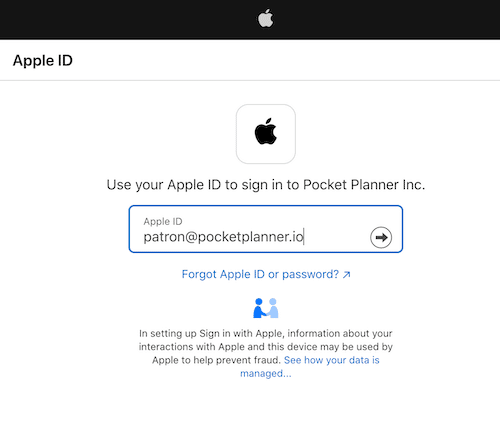Focus the Apple ID email input field
Viewport: 500px width, 443px height.
tap(266, 229)
